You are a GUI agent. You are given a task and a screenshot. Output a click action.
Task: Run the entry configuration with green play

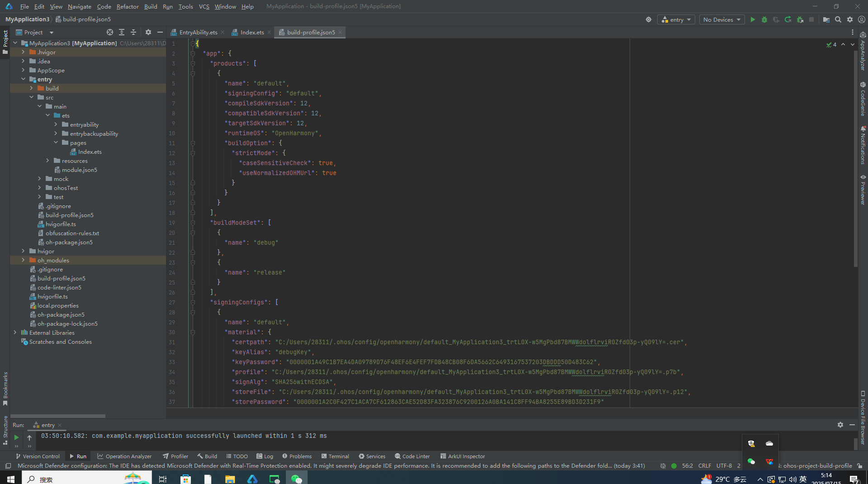pos(753,19)
